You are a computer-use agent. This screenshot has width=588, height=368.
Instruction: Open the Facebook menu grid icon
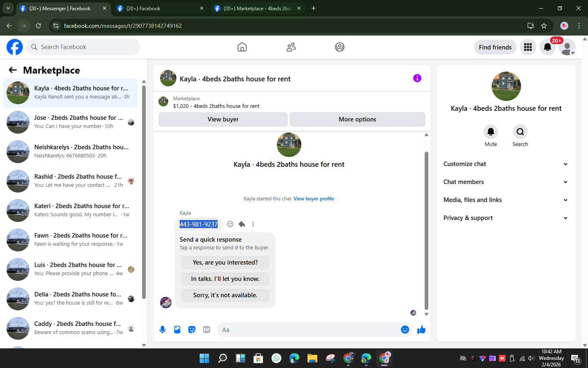point(528,47)
